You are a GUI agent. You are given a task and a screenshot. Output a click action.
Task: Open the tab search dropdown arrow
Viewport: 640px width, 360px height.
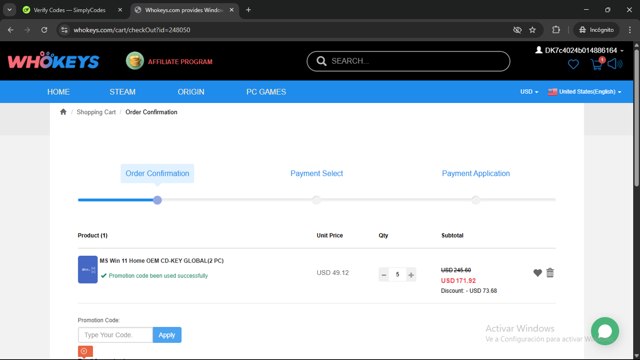(9, 10)
